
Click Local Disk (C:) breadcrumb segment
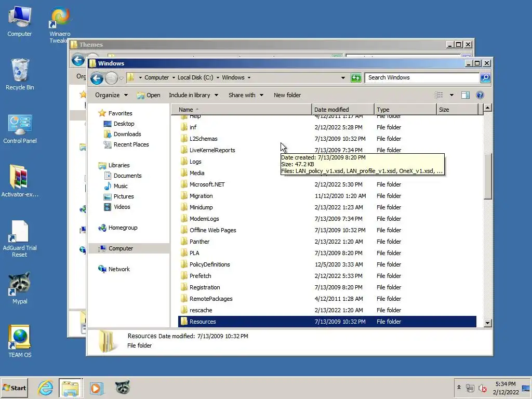pos(195,78)
